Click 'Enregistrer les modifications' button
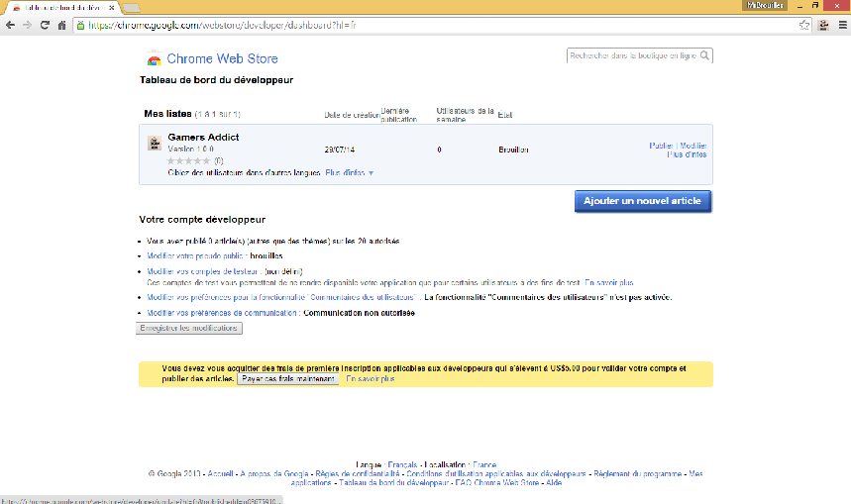 tap(188, 328)
